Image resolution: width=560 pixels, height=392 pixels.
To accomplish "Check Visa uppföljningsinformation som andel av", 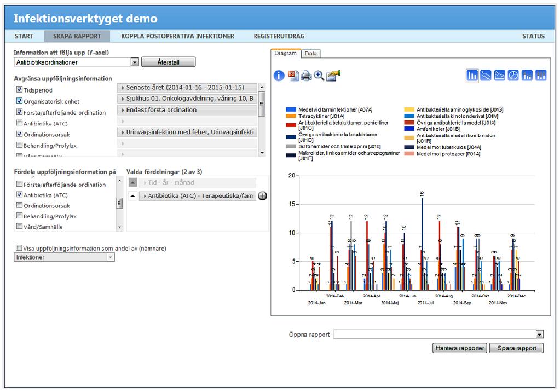I will point(19,247).
